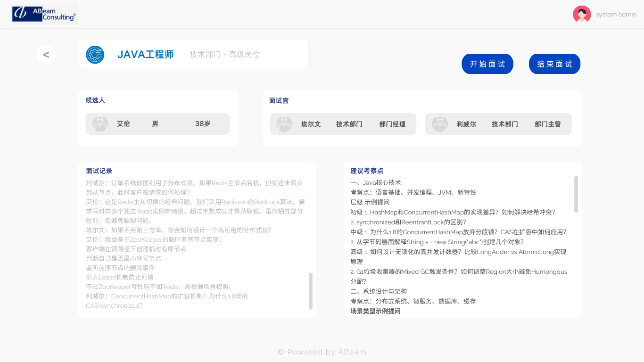
Task: Click the system admin username
Action: click(616, 15)
